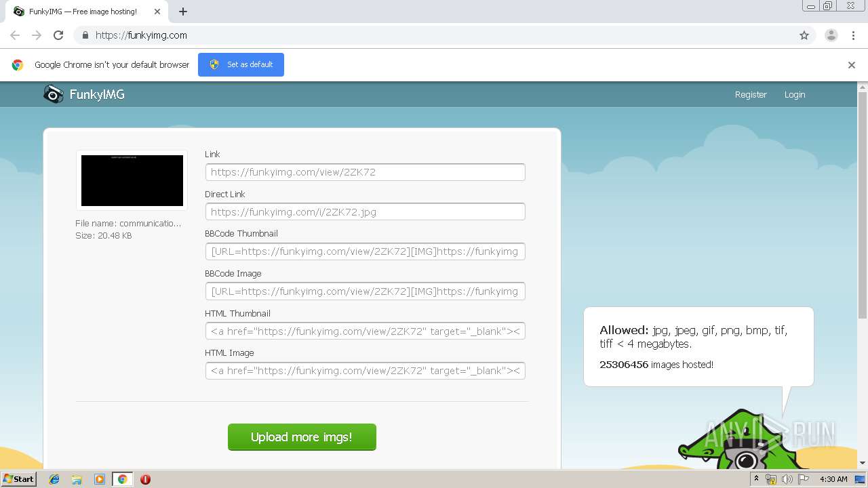
Task: Click the FunkyIMG camera logo icon
Action: click(x=53, y=94)
